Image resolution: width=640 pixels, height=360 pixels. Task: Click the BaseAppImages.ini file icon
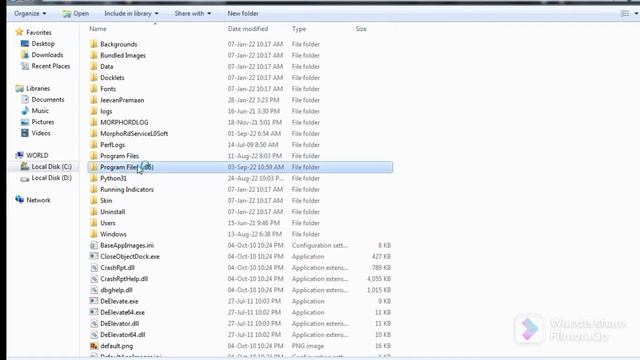(x=94, y=245)
